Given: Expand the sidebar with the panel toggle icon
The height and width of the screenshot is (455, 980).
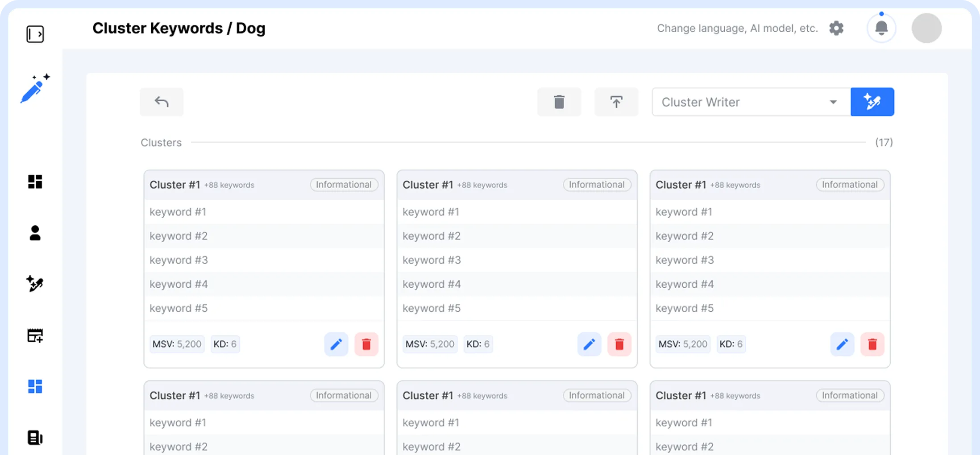Looking at the screenshot, I should point(35,34).
